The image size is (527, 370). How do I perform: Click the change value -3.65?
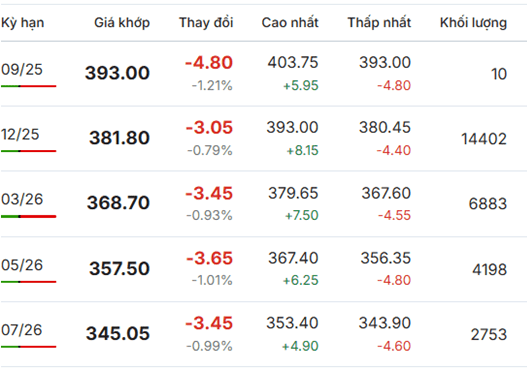tap(209, 258)
